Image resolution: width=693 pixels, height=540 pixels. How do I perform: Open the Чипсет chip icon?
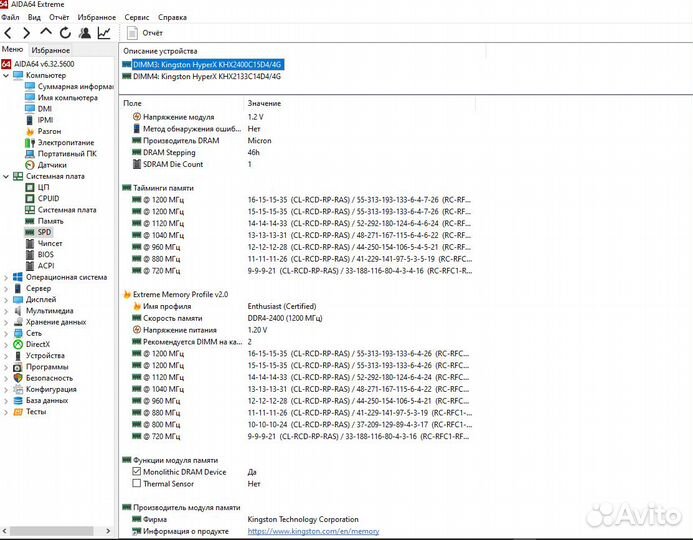30,243
